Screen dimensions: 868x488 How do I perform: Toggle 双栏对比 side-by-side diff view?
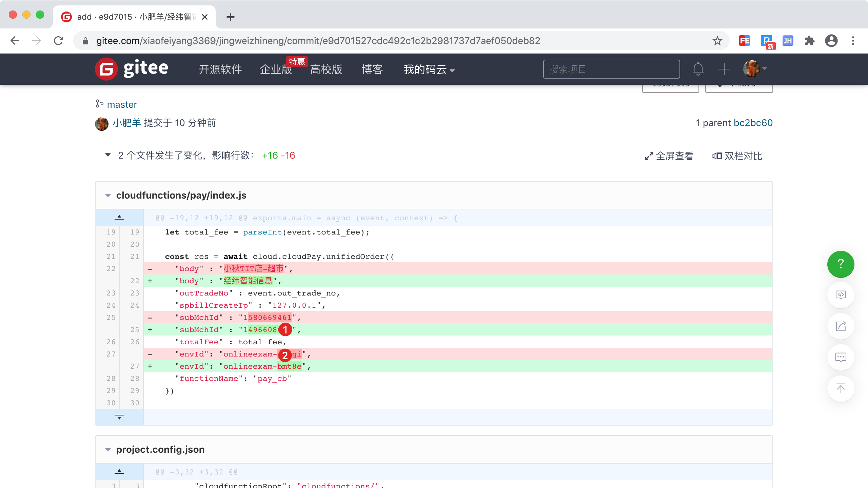click(x=737, y=156)
